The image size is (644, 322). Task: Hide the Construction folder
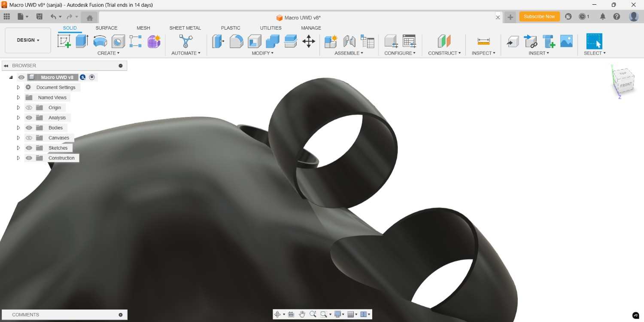(x=29, y=158)
